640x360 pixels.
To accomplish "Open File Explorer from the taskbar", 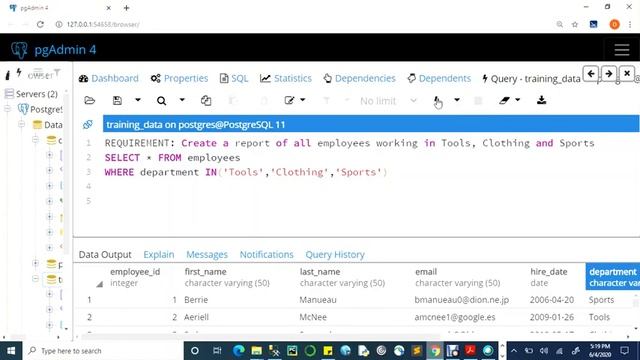I will (x=256, y=351).
